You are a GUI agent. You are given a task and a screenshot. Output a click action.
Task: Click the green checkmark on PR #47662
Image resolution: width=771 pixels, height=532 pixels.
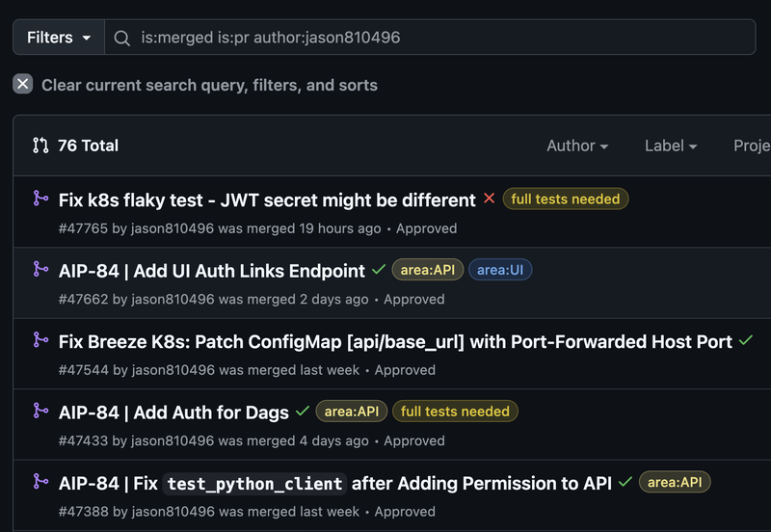[x=379, y=270]
